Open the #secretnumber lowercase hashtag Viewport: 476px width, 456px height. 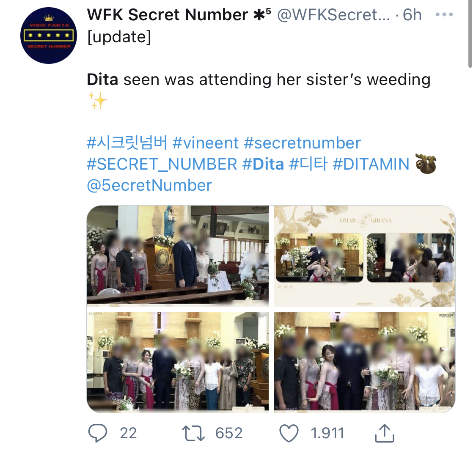[303, 143]
